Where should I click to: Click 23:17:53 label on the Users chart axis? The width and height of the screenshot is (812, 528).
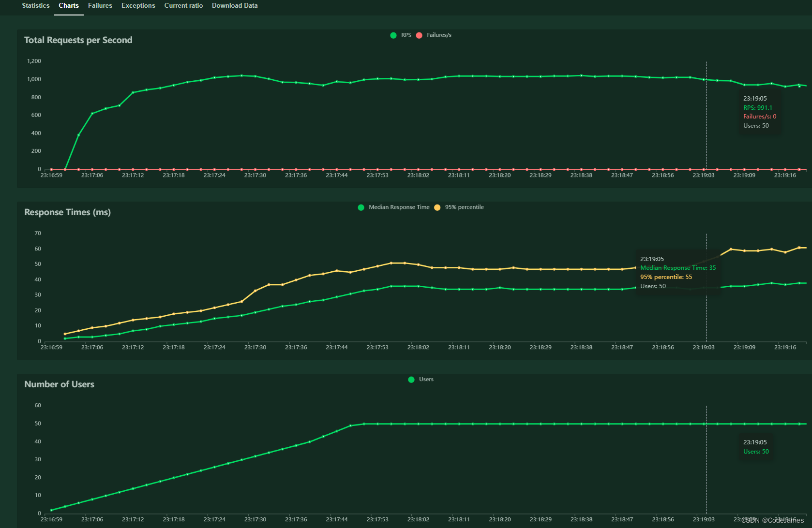click(377, 519)
